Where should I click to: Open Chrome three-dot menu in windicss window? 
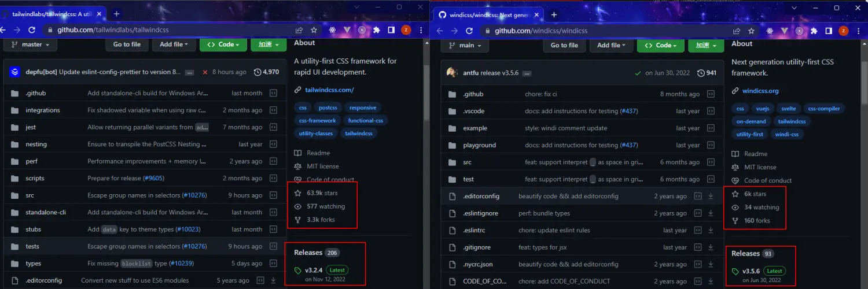click(857, 31)
